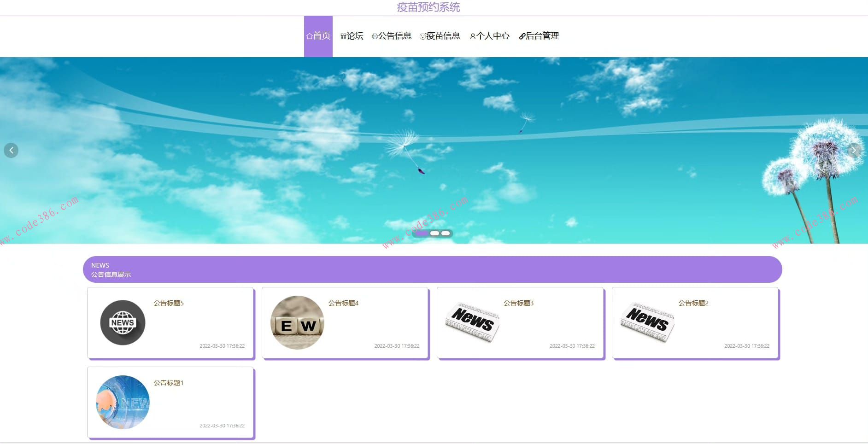Open announcement 公告标题1
This screenshot has height=444, width=868.
(168, 382)
